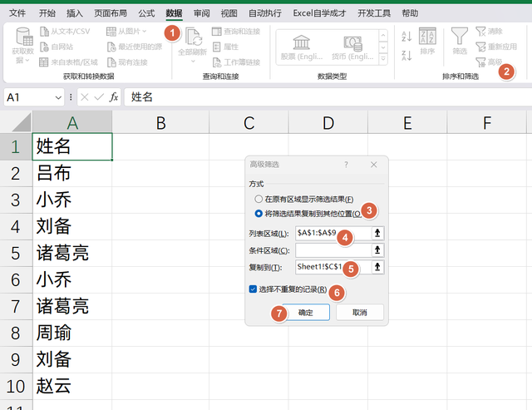The image size is (532, 410).
Task: Click 工作簿链接 icon
Action: tap(216, 62)
